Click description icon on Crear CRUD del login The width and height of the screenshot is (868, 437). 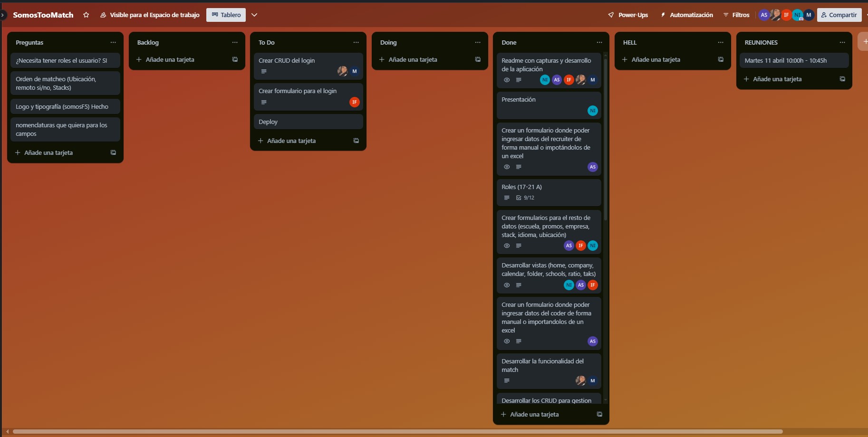tap(264, 71)
